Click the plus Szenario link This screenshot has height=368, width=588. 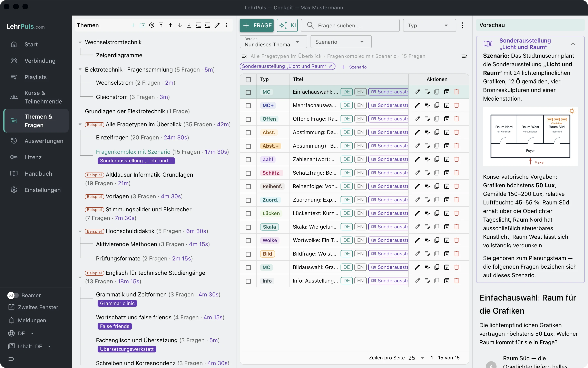pos(354,67)
